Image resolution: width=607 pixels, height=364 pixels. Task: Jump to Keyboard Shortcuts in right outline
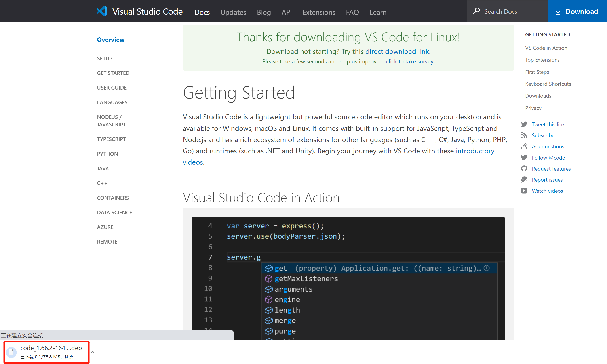coord(548,84)
